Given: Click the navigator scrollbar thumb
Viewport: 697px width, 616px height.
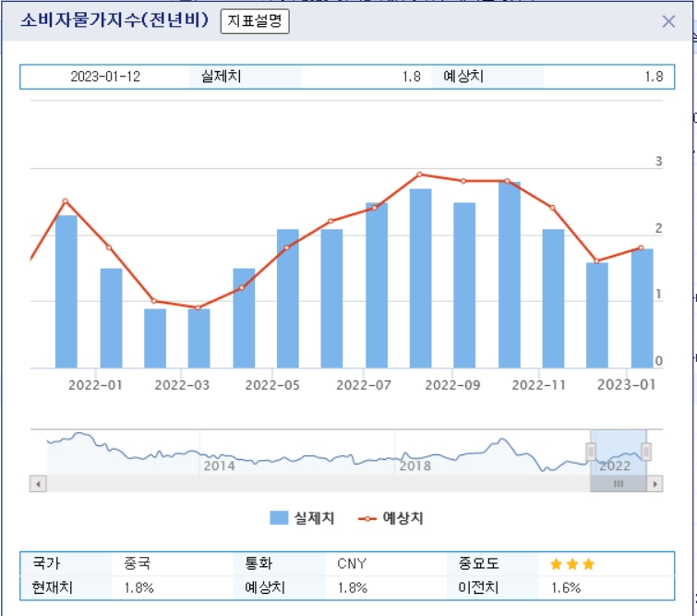Looking at the screenshot, I should point(619,483).
